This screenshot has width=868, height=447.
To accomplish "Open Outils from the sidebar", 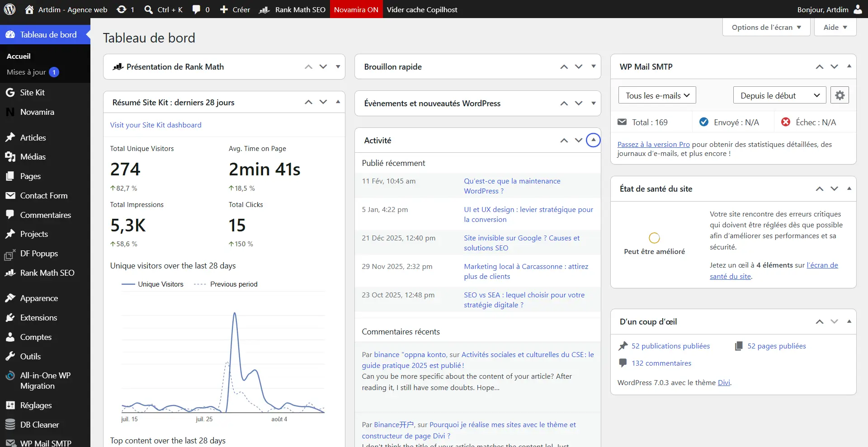I will coord(45,357).
